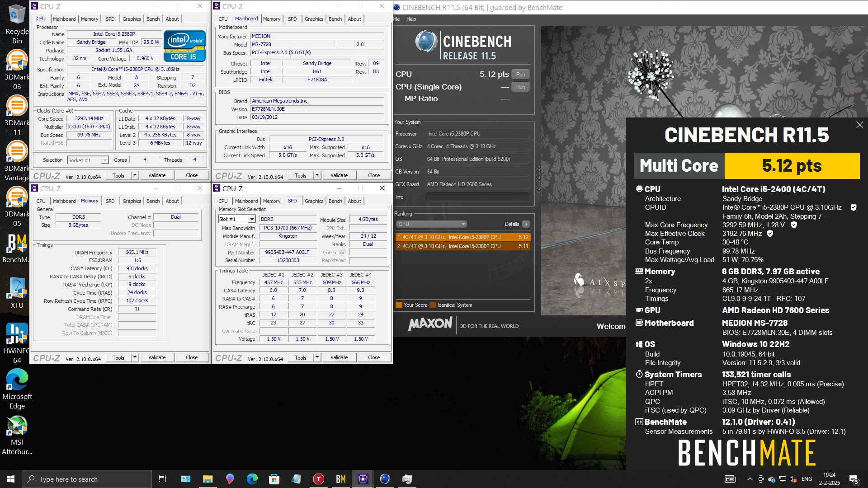Image resolution: width=868 pixels, height=488 pixels.
Task: Launch 3DMark 05 desktop shortcut
Action: click(x=17, y=207)
